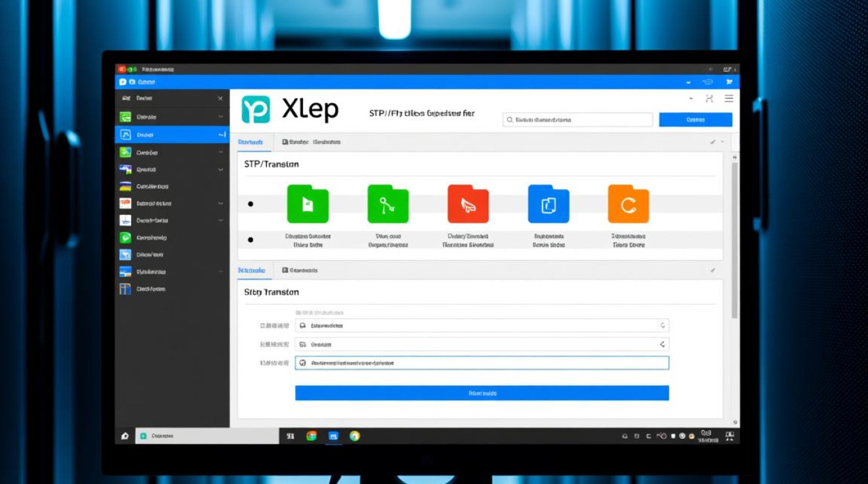Image resolution: width=868 pixels, height=484 pixels.
Task: Switch to the first blue tab above STP/Transton
Action: [x=251, y=142]
